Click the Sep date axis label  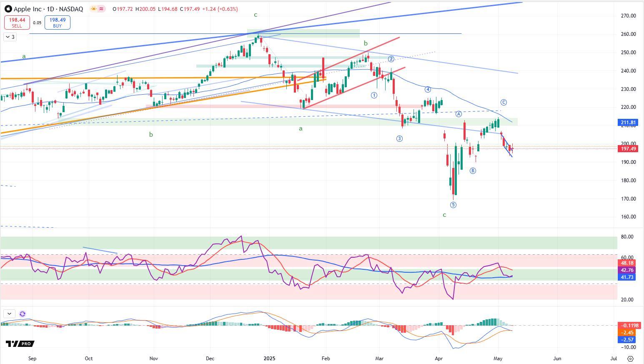pos(33,358)
